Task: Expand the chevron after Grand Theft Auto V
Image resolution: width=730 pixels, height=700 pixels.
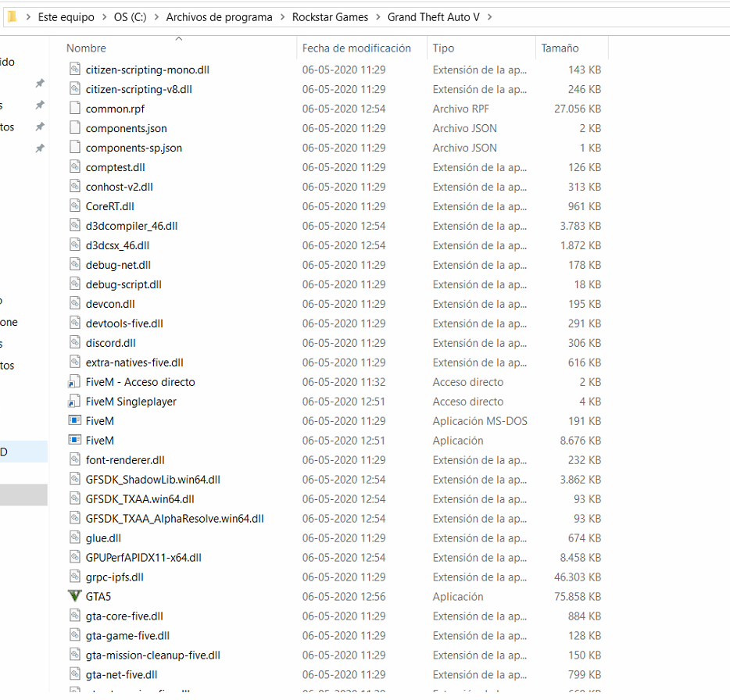Action: [x=489, y=17]
